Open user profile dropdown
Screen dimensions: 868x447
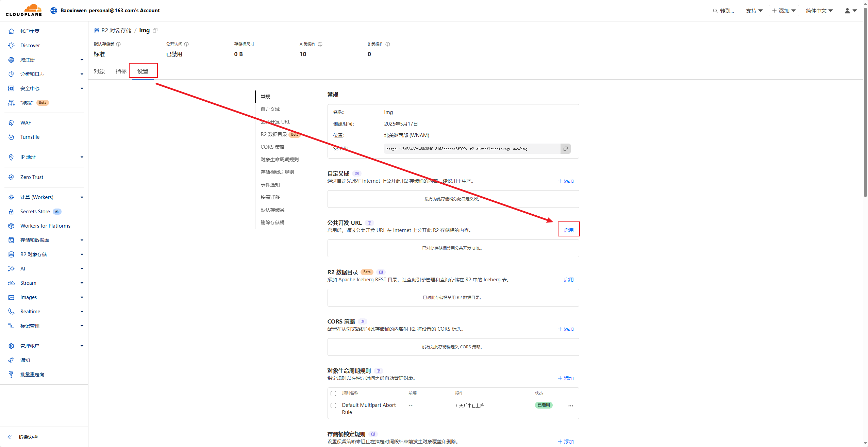point(851,11)
